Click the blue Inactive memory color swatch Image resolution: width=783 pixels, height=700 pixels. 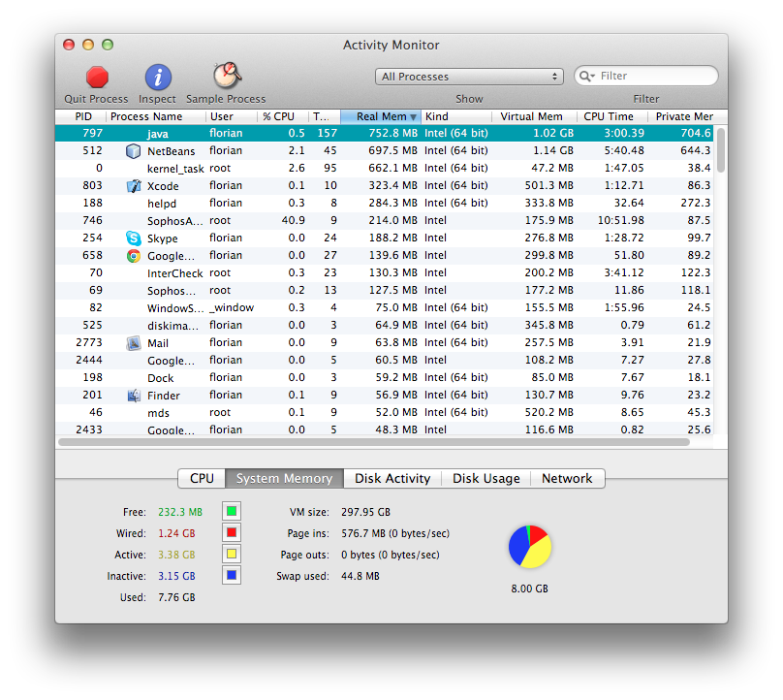232,576
